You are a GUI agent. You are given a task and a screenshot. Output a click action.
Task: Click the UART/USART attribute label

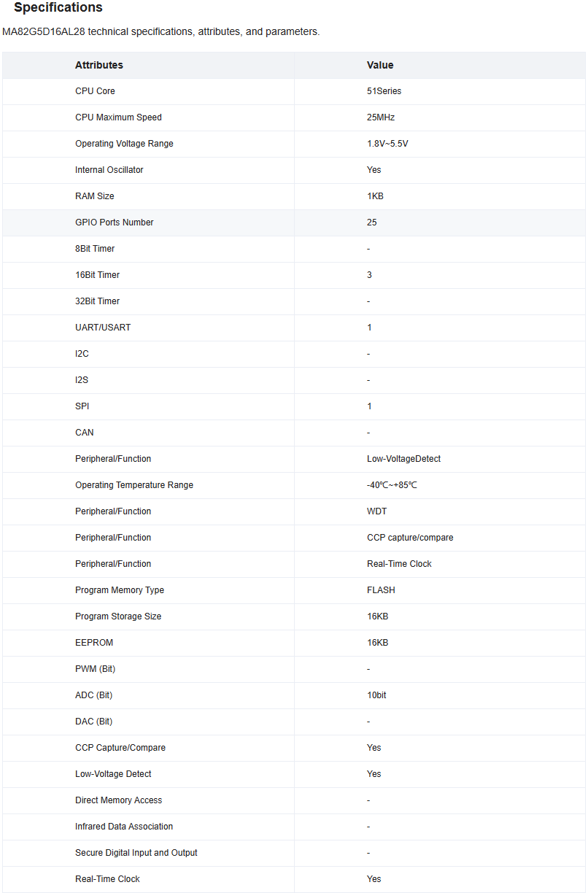click(x=103, y=328)
